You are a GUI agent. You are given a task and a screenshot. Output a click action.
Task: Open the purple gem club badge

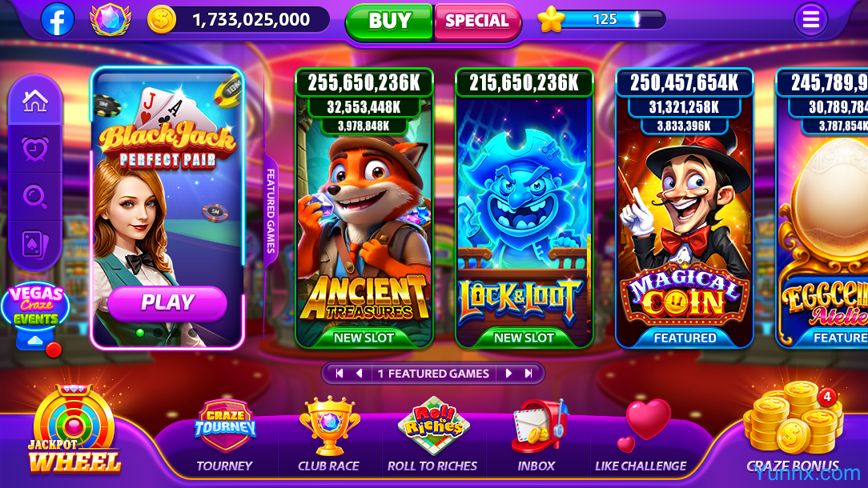(x=111, y=19)
